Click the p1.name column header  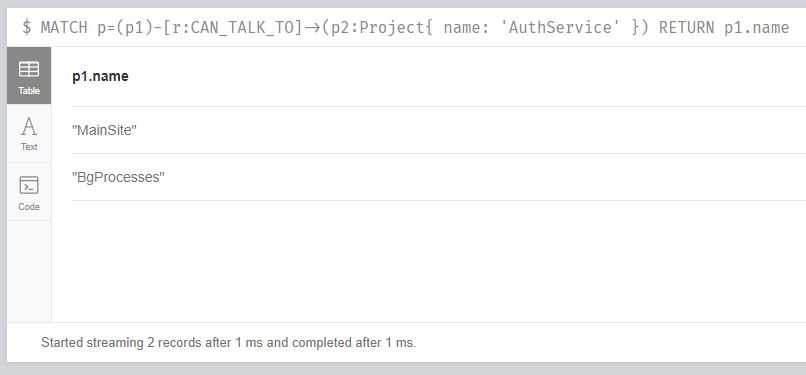(100, 77)
